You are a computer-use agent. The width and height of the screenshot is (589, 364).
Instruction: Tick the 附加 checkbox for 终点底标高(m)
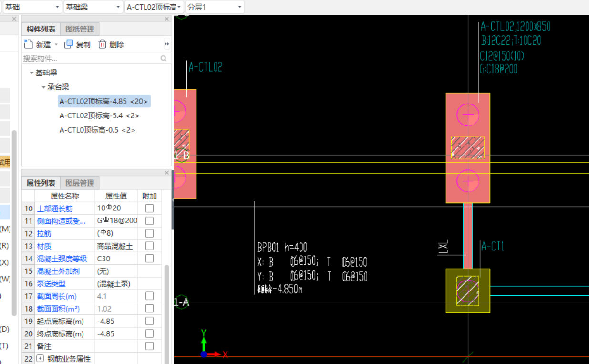pos(149,333)
